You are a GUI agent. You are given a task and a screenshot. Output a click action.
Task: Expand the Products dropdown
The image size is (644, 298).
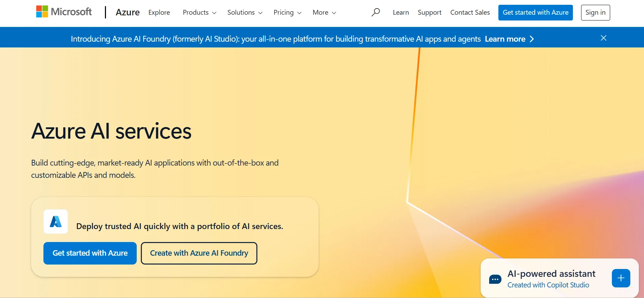tap(200, 12)
